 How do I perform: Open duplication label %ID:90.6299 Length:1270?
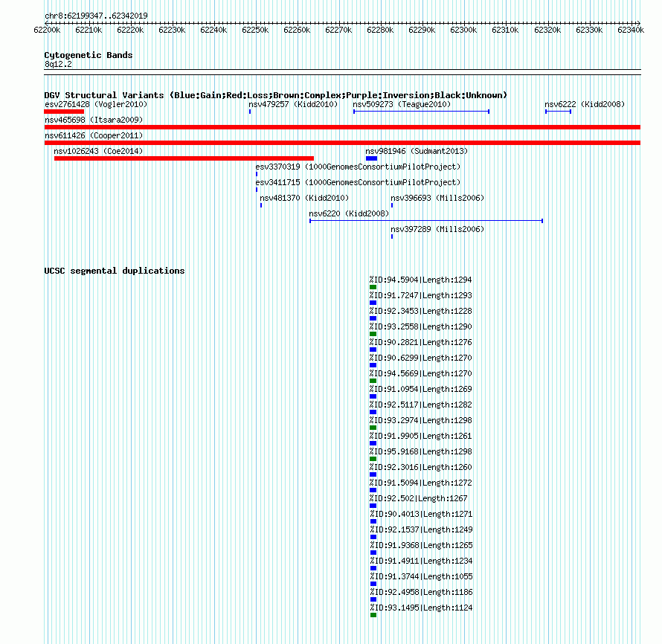point(420,358)
